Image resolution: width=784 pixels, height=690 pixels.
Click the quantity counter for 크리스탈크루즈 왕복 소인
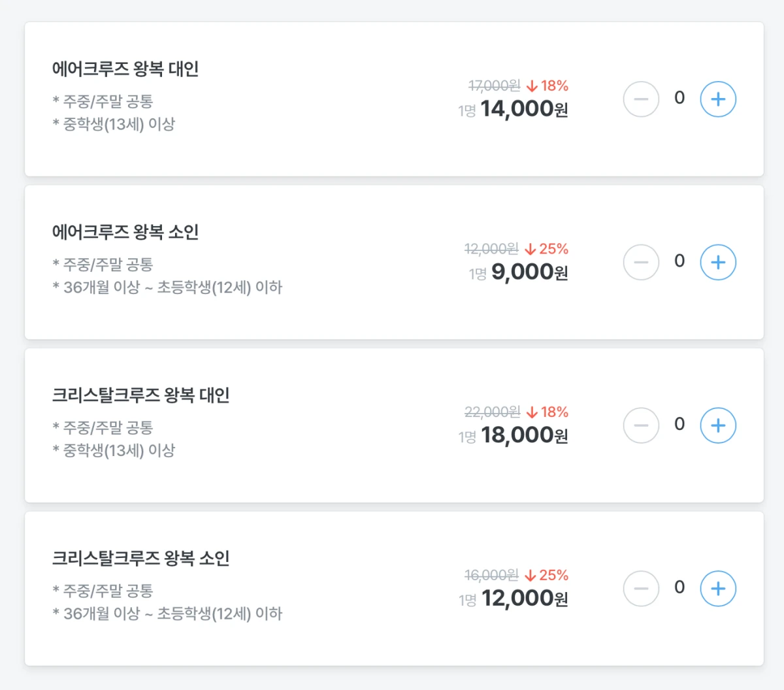click(679, 588)
